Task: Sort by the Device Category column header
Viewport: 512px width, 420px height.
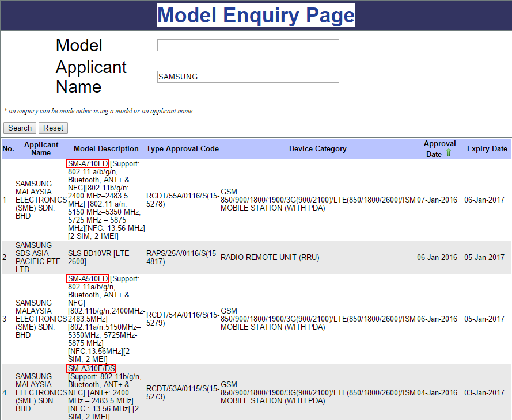Action: coord(317,148)
